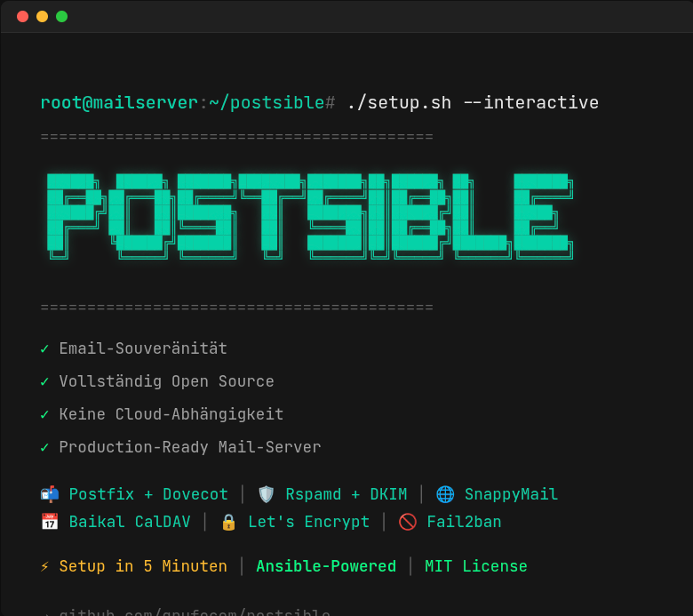This screenshot has width=693, height=616.
Task: Click the prohibited sign icon before Fail2ban
Action: point(408,522)
